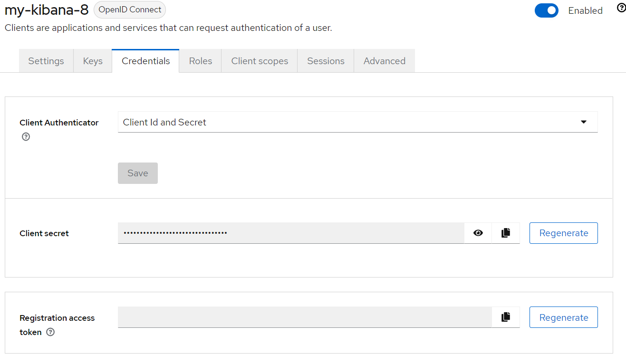The image size is (626, 364).
Task: Copy the registration access token
Action: tap(506, 317)
